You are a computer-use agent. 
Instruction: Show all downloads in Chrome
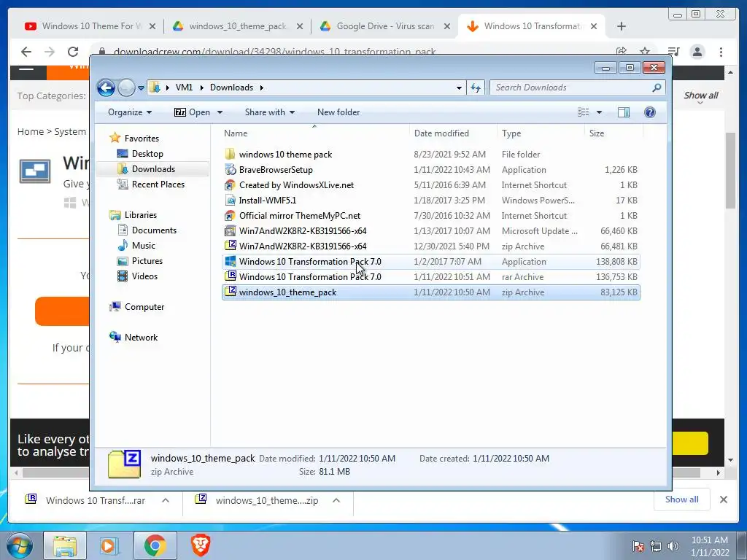click(682, 499)
